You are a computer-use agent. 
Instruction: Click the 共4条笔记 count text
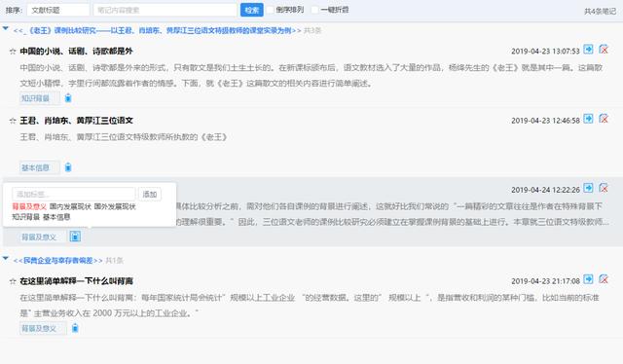tap(600, 11)
